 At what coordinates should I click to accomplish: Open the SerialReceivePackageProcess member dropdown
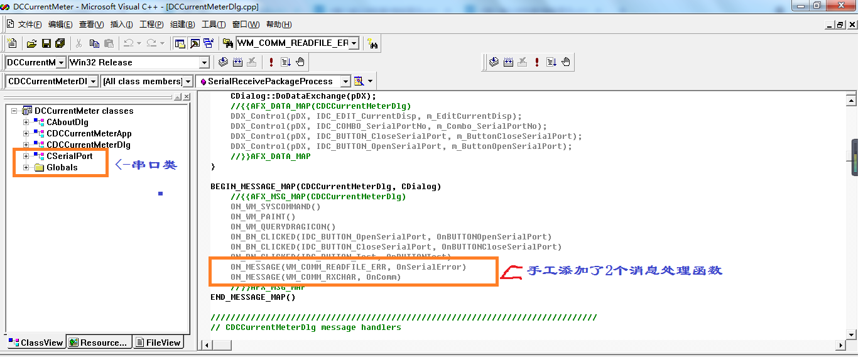[345, 81]
